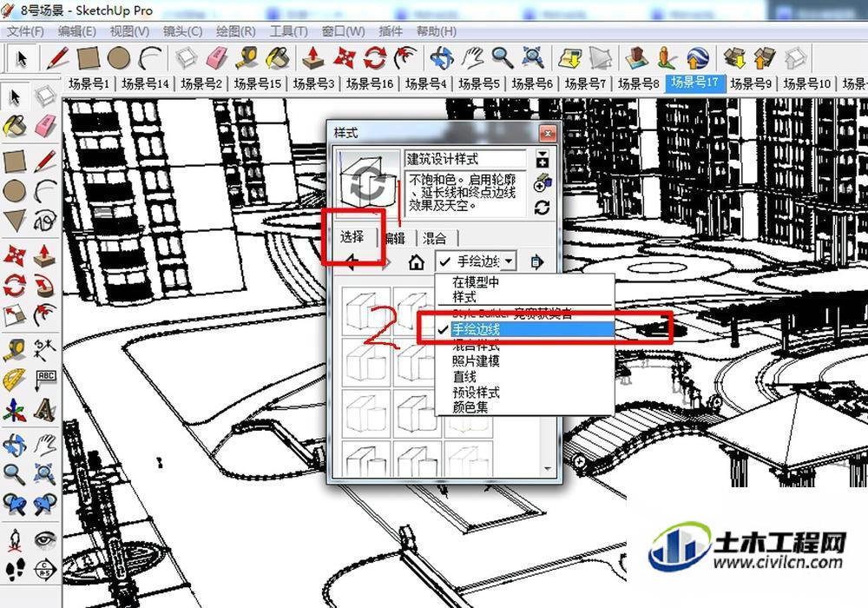This screenshot has height=608, width=868.
Task: Pick the yellow Protractor tool
Action: (15, 380)
